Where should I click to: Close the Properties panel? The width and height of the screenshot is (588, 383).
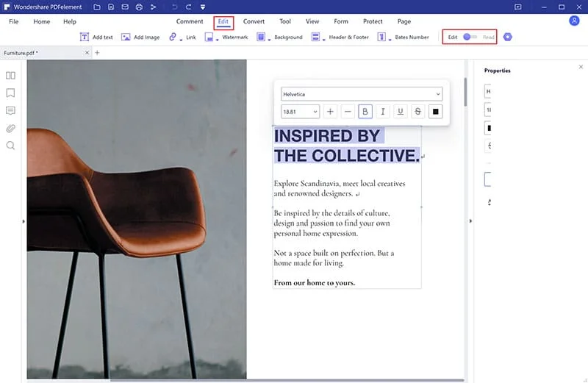coord(581,67)
